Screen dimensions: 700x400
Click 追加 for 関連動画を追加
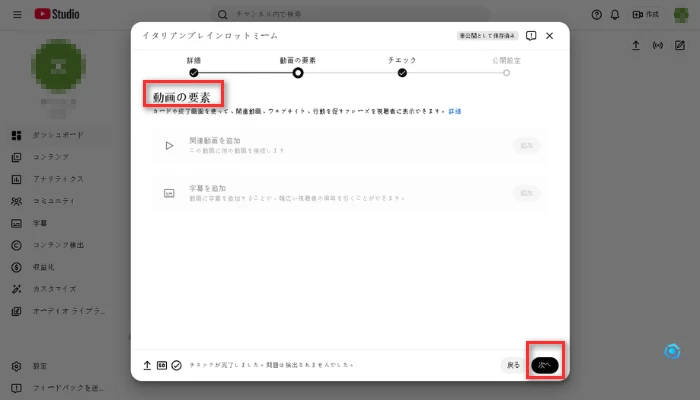pos(526,146)
